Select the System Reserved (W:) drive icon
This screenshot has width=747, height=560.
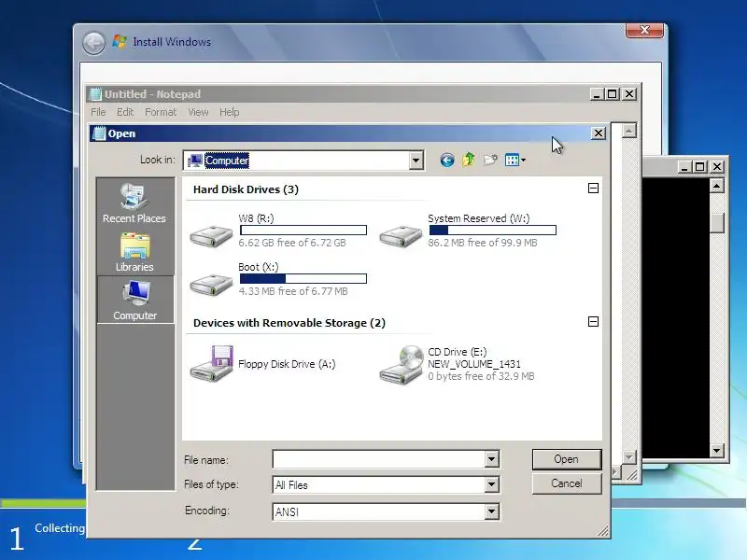click(x=401, y=235)
